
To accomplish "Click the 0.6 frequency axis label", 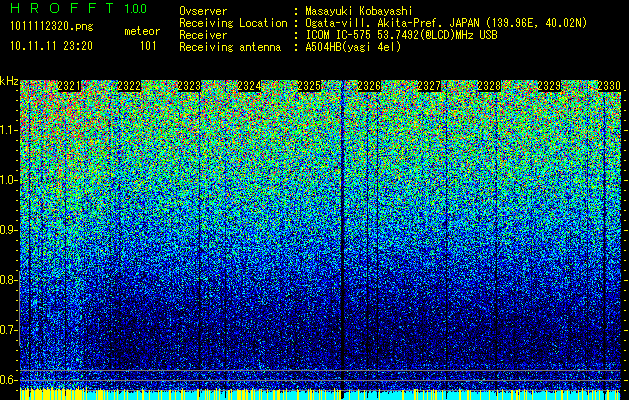I will [x=7, y=380].
